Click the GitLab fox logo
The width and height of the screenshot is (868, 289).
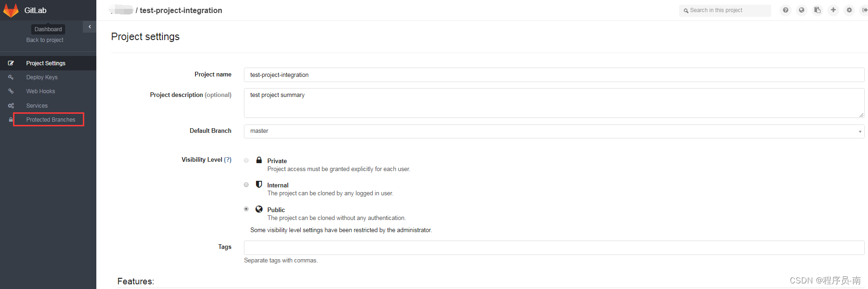click(x=11, y=10)
